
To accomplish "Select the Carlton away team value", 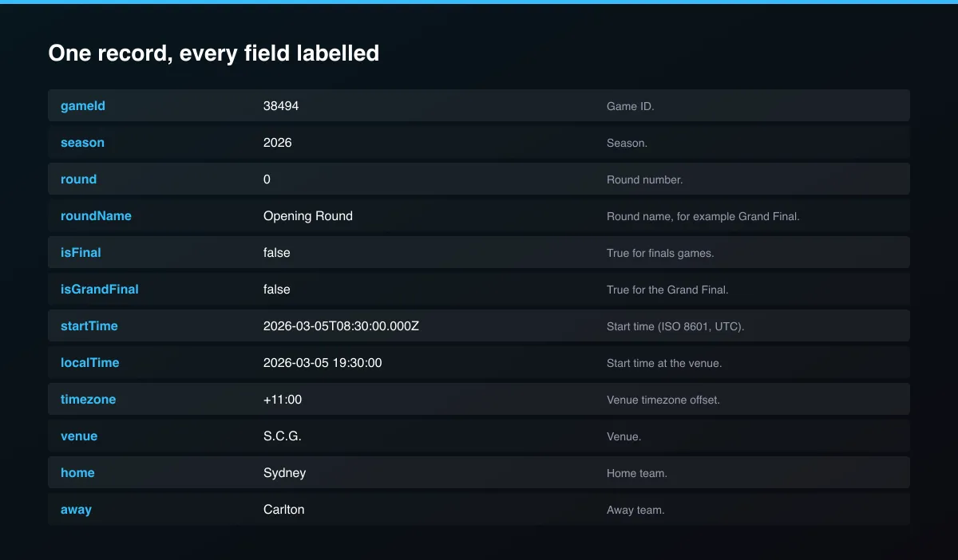I will [x=284, y=510].
